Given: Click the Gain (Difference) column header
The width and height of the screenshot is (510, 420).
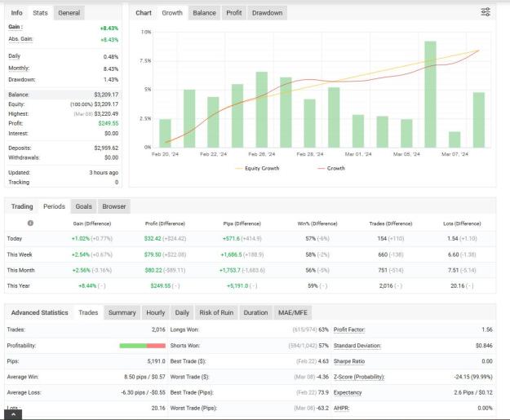Looking at the screenshot, I should (92, 223).
